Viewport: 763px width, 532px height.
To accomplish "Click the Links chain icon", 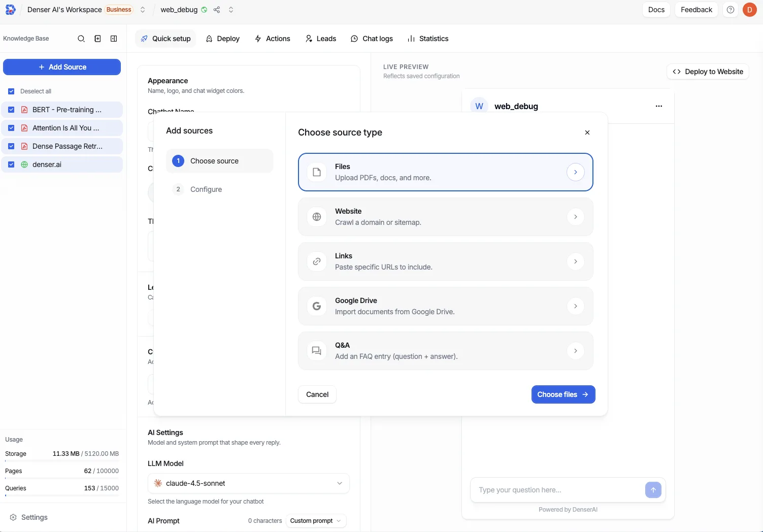I will pyautogui.click(x=317, y=261).
